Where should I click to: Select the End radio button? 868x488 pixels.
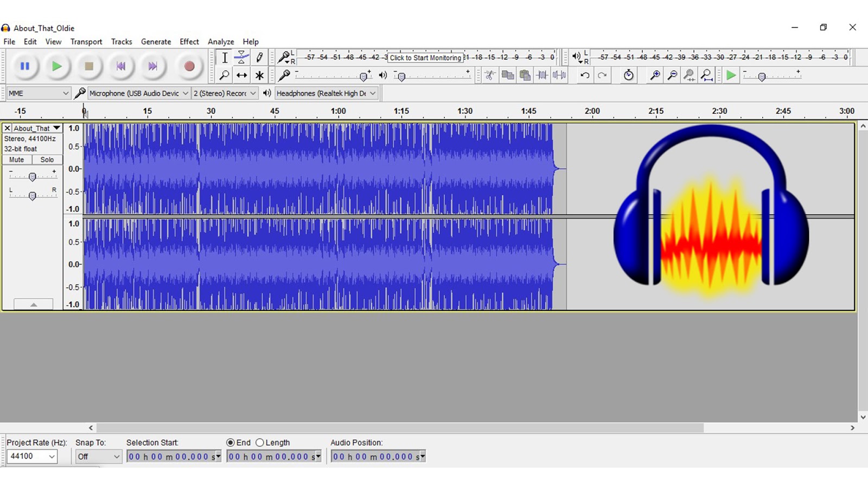pyautogui.click(x=231, y=442)
